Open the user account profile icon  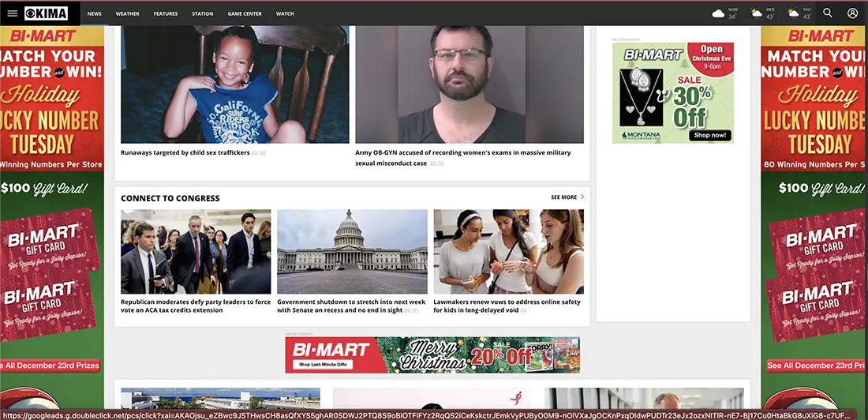click(x=852, y=13)
